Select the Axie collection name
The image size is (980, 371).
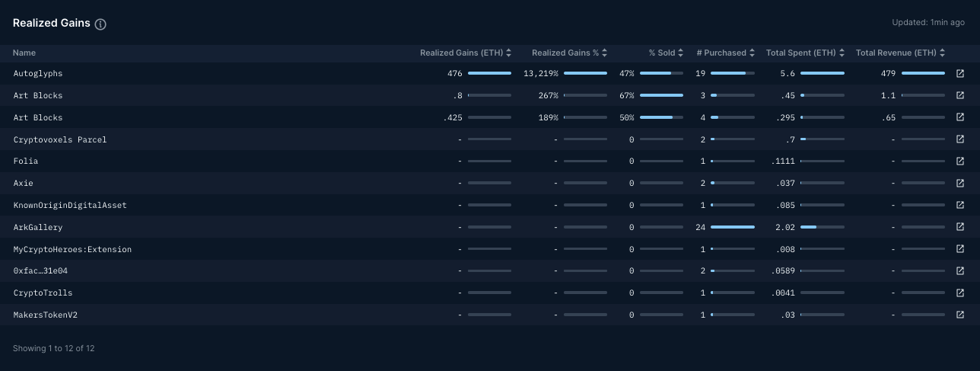pos(24,183)
